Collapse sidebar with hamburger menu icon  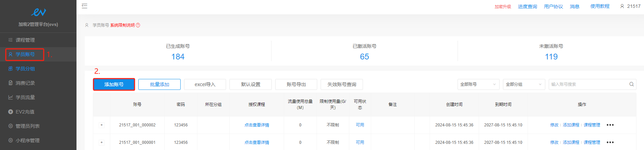[85, 6]
